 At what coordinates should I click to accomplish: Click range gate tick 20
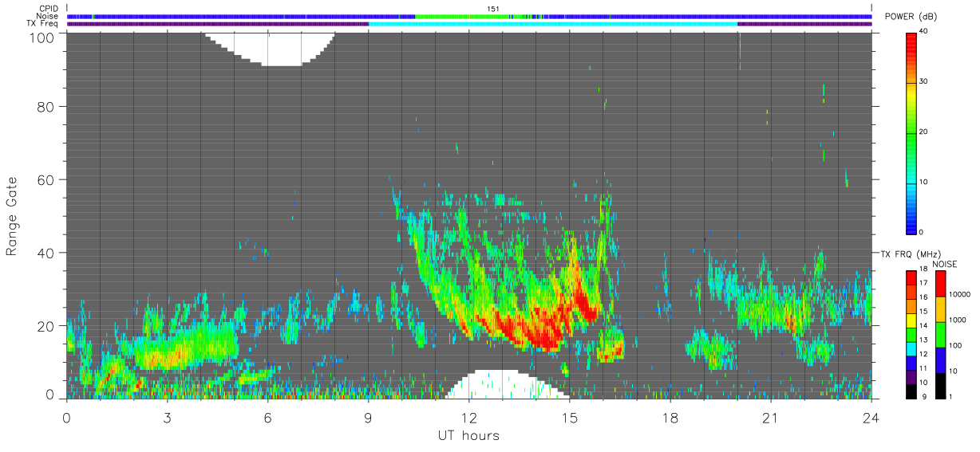point(45,326)
